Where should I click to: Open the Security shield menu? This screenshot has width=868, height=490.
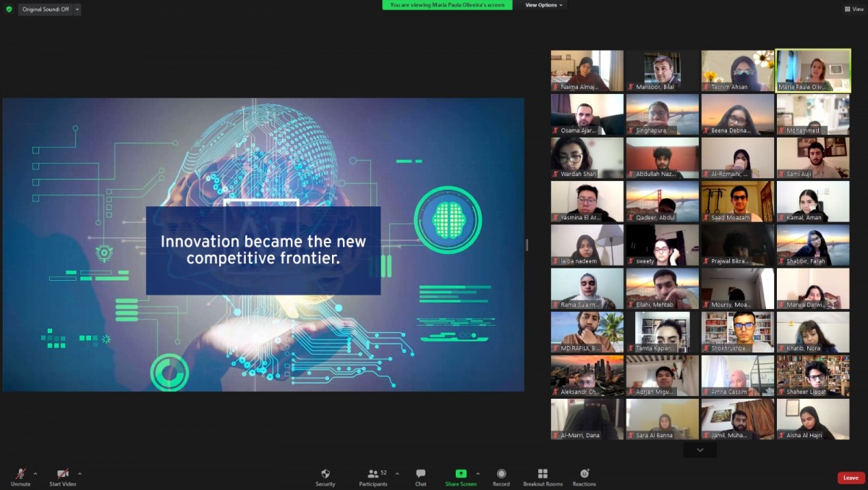(325, 477)
